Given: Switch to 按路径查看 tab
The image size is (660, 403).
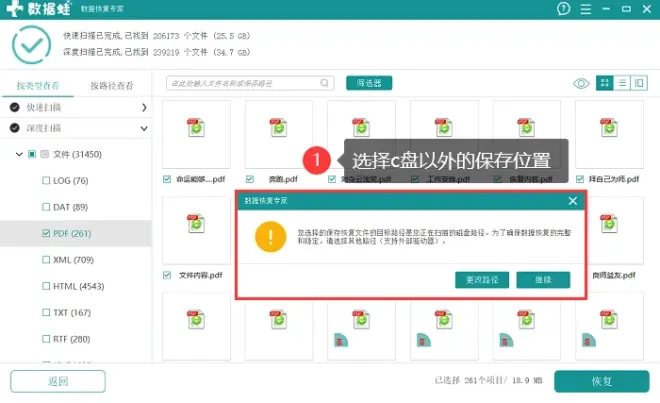Looking at the screenshot, I should click(x=112, y=85).
